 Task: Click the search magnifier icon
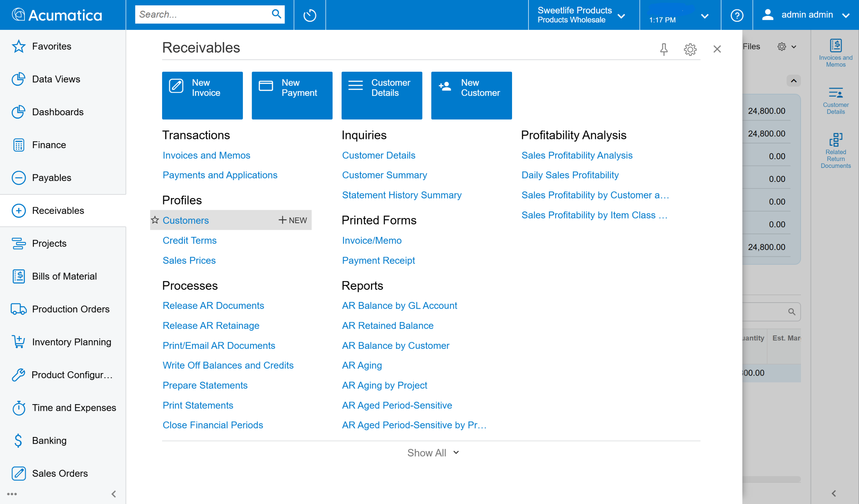click(276, 14)
